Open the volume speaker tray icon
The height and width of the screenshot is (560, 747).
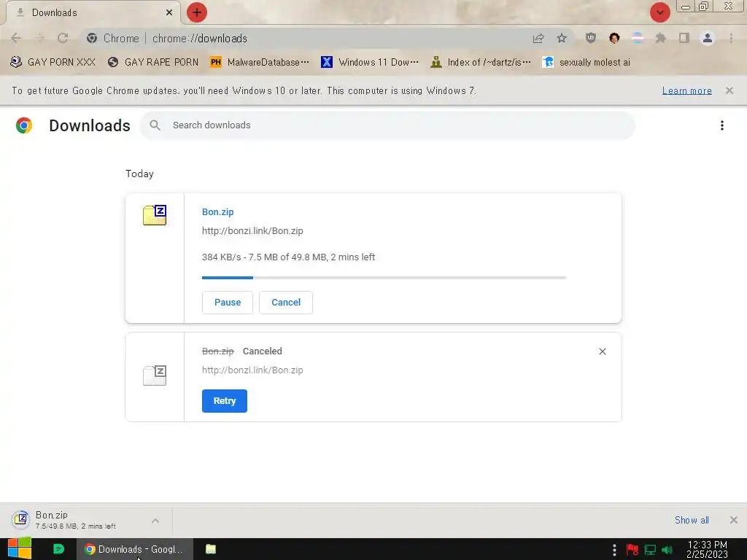[667, 550]
